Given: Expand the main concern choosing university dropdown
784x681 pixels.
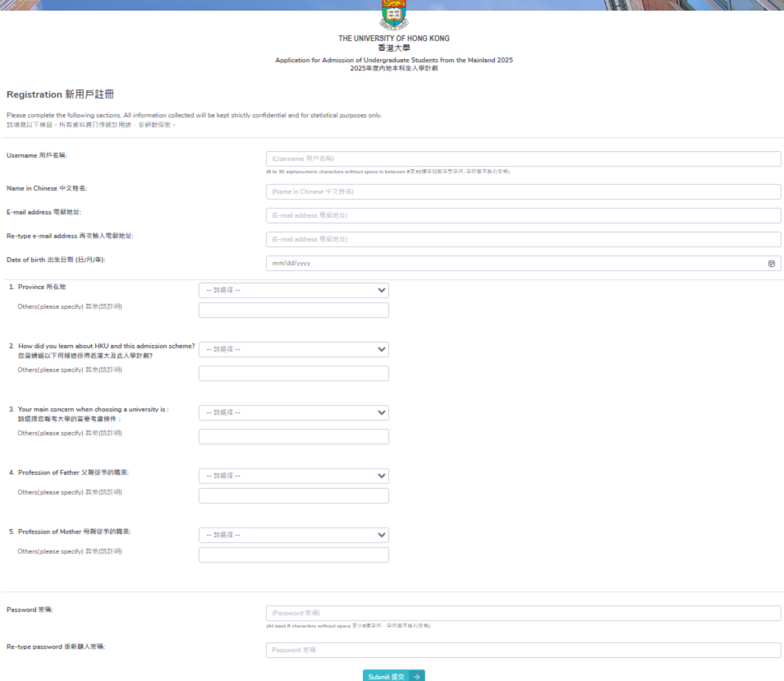Looking at the screenshot, I should click(x=293, y=413).
